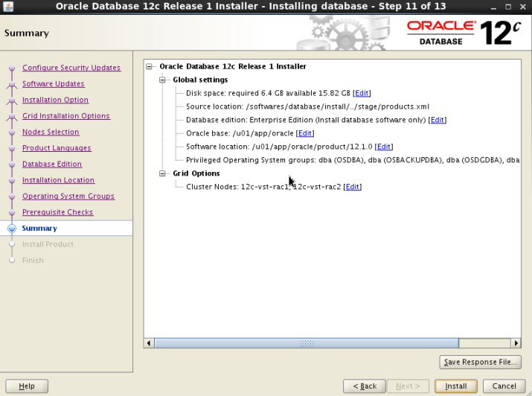Click the Java icon in title bar
This screenshot has width=532, height=396.
7,7
